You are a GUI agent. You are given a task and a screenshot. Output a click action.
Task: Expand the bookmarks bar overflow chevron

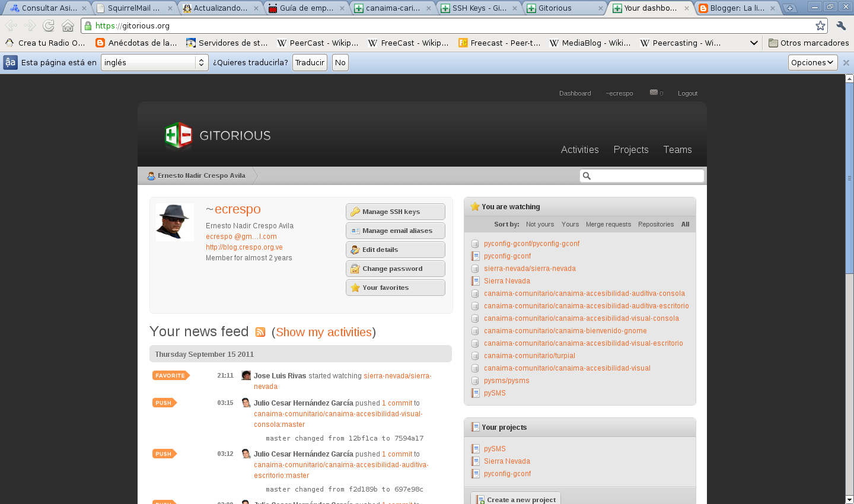pos(754,43)
